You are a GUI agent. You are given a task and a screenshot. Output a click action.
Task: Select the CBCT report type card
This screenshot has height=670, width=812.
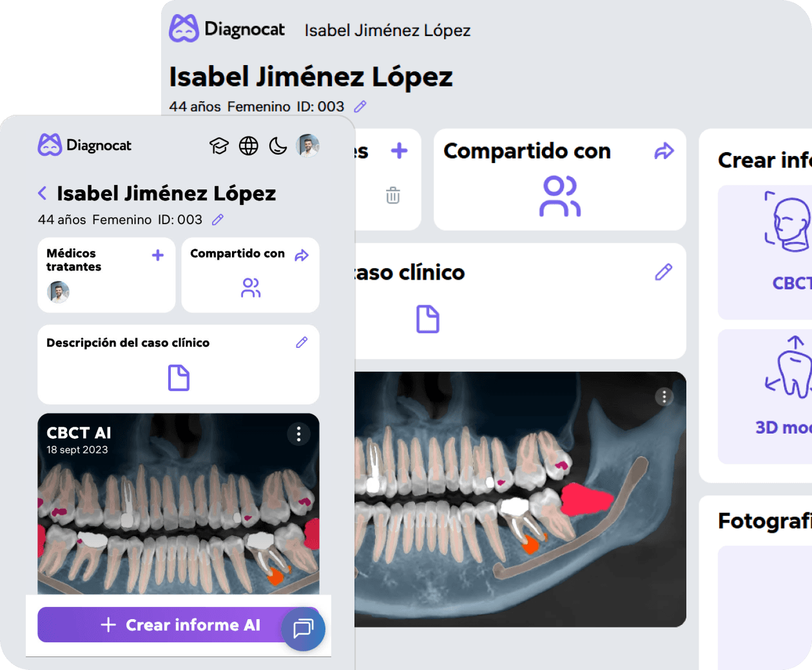pyautogui.click(x=767, y=251)
